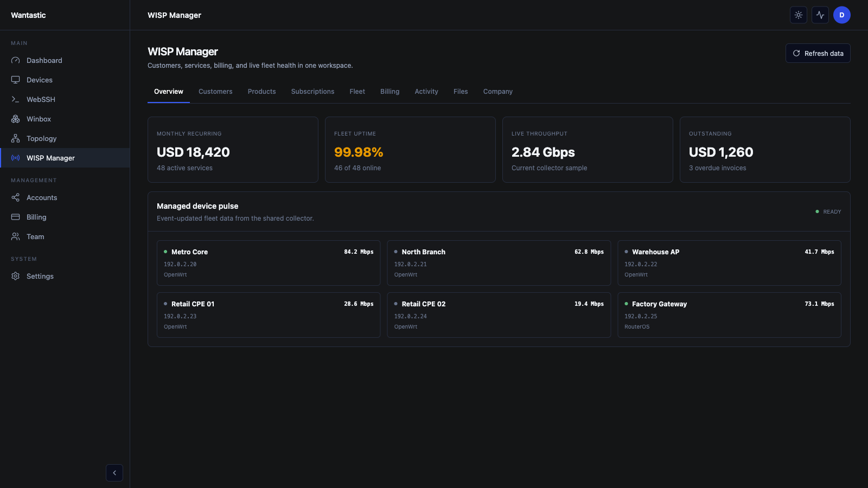
Task: Toggle light theme with the sun icon
Action: tap(799, 15)
